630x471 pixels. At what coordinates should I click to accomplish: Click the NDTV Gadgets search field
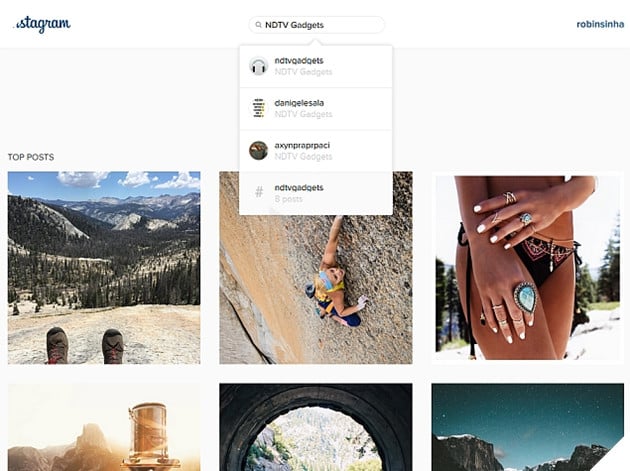(317, 25)
